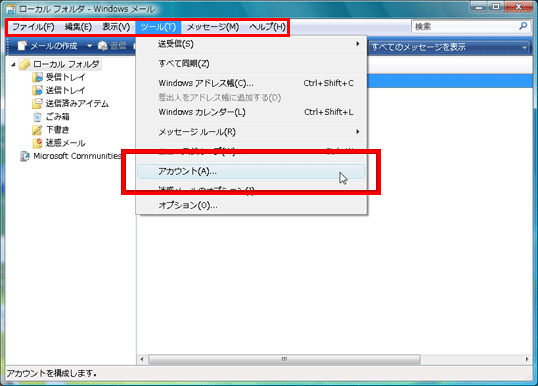
Task: Open Windows アドレス帳(C)... entry
Action: [x=251, y=83]
